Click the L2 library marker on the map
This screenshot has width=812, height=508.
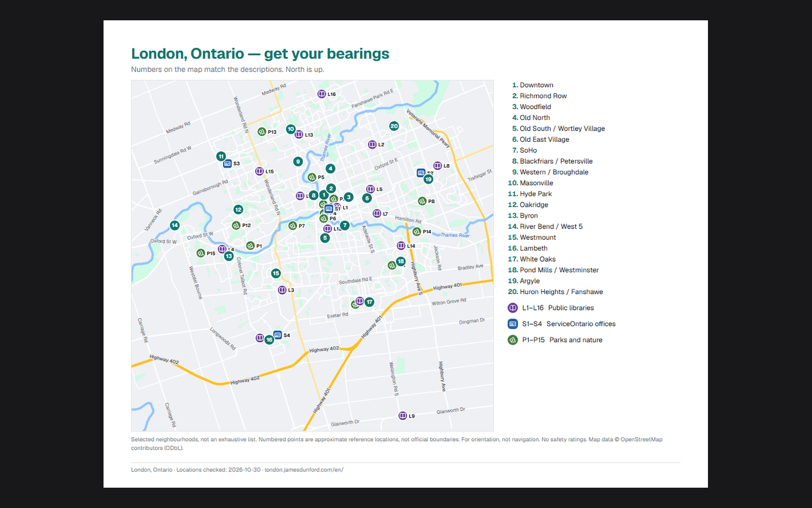372,145
